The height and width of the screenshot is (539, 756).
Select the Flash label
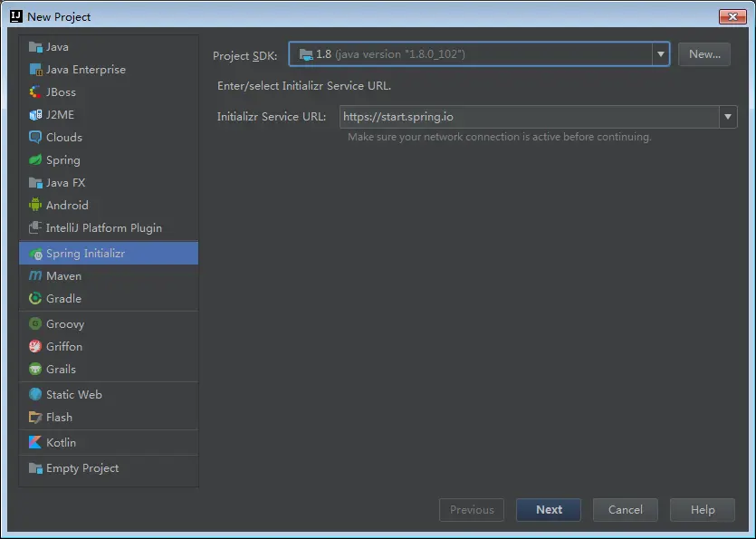(59, 418)
